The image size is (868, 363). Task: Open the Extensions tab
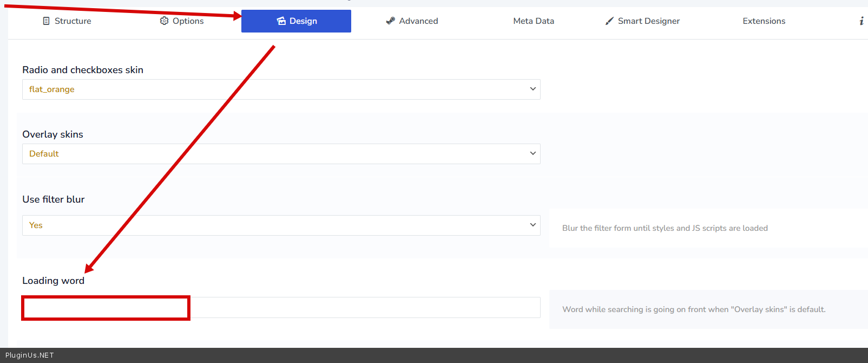click(764, 21)
